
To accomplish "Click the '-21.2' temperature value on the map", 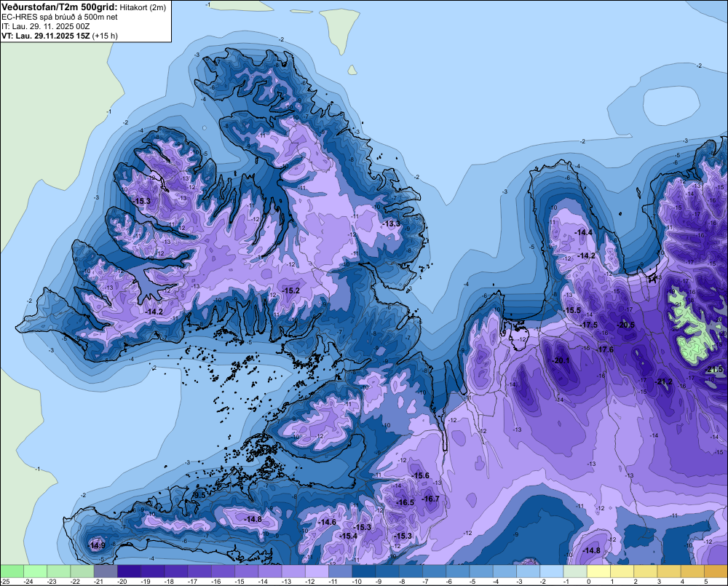I will click(664, 382).
